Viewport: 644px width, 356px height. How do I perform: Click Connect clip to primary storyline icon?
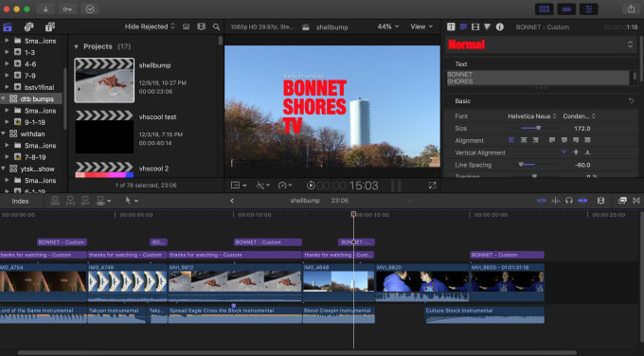click(x=55, y=201)
